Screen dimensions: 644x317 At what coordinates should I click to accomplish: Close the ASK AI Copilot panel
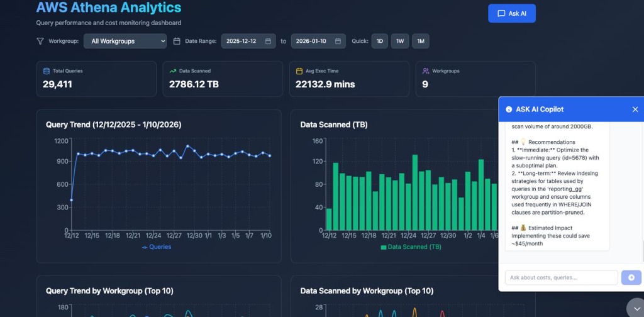tap(635, 109)
